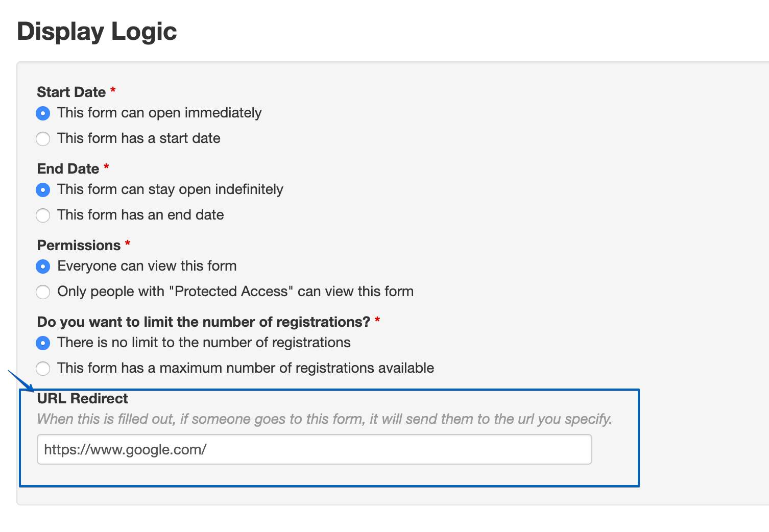Image resolution: width=769 pixels, height=532 pixels.
Task: Restrict form to "Protected Access" people only
Action: coord(43,292)
